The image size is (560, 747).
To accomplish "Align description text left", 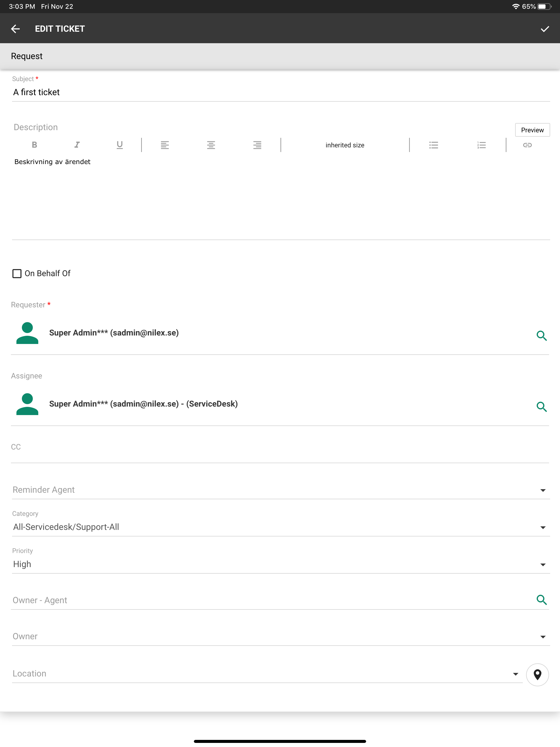I will 165,145.
